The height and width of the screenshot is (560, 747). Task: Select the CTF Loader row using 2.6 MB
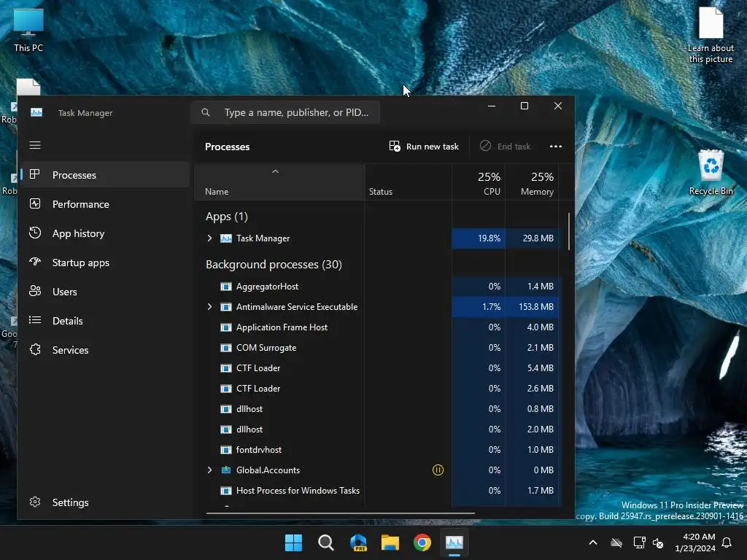[x=379, y=389]
